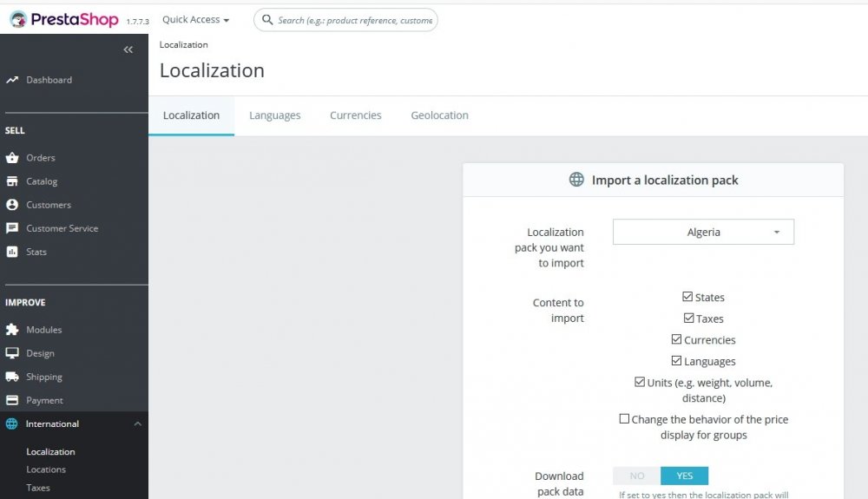Click the search field in header
The width and height of the screenshot is (868, 499).
[345, 20]
